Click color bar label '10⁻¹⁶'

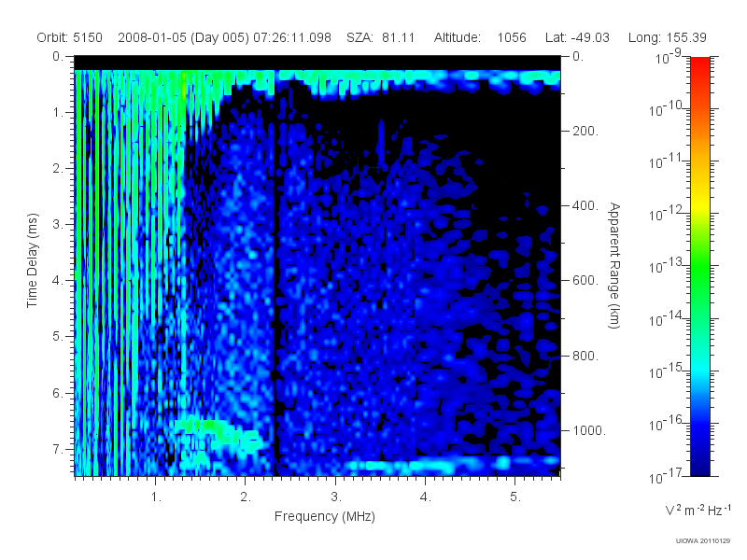pos(667,423)
